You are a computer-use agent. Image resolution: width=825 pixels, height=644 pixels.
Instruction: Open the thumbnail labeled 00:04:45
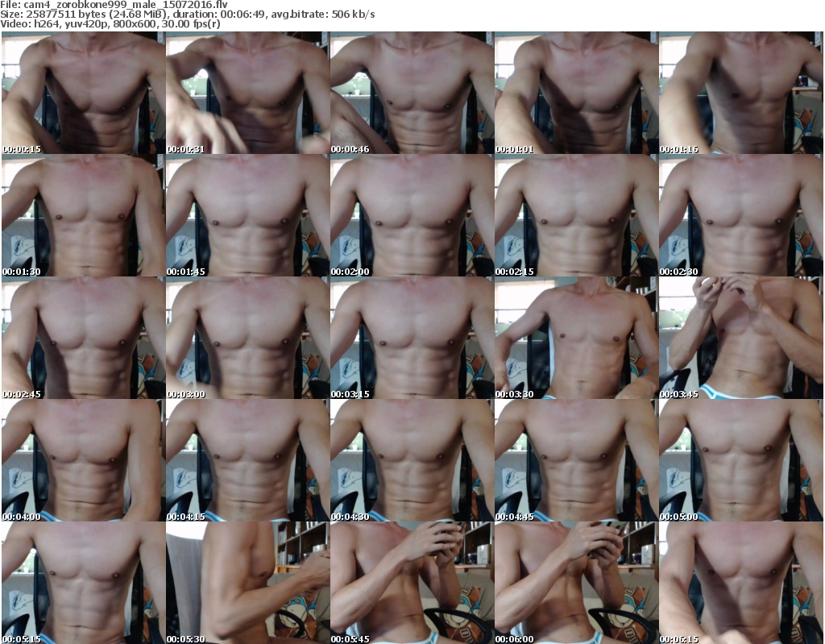point(576,460)
